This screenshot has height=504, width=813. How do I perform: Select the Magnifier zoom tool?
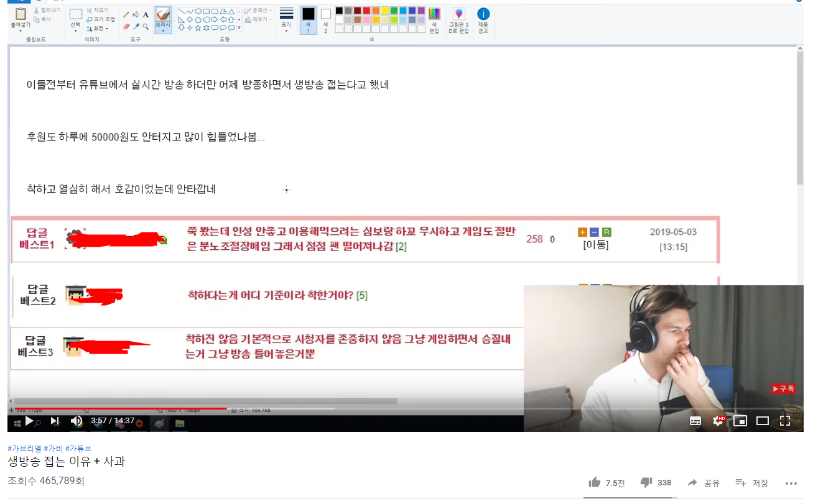click(146, 27)
